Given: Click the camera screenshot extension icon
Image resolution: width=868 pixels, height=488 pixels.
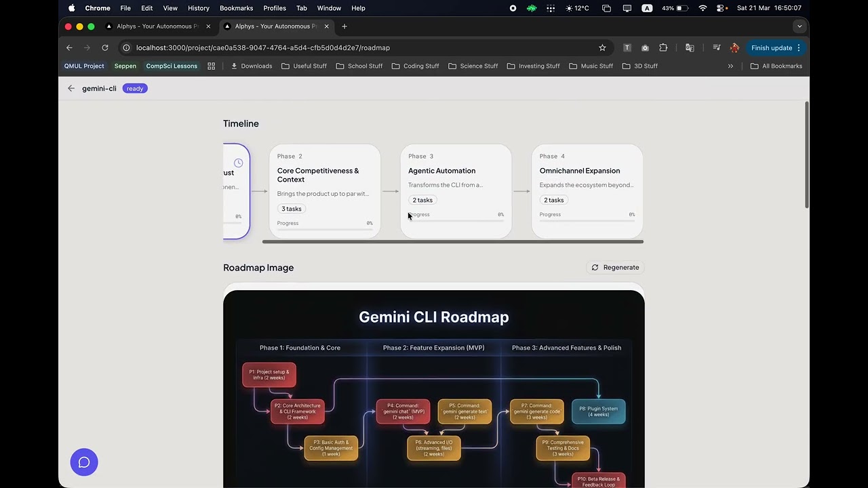Looking at the screenshot, I should coord(645,47).
